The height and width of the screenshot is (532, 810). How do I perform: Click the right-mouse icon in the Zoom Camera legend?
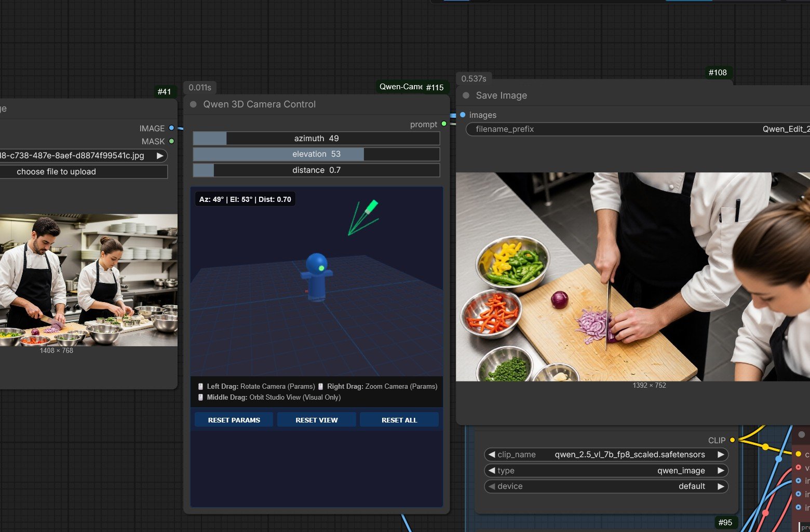pos(320,386)
